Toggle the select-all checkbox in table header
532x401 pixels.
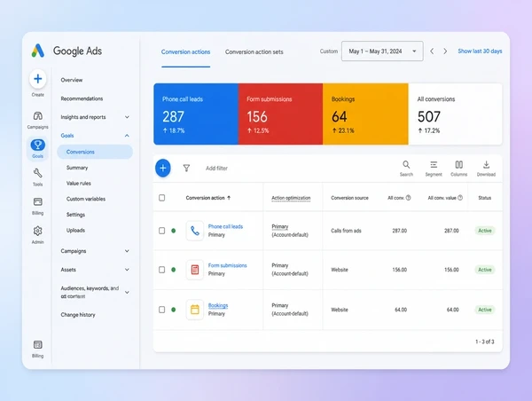(x=162, y=198)
